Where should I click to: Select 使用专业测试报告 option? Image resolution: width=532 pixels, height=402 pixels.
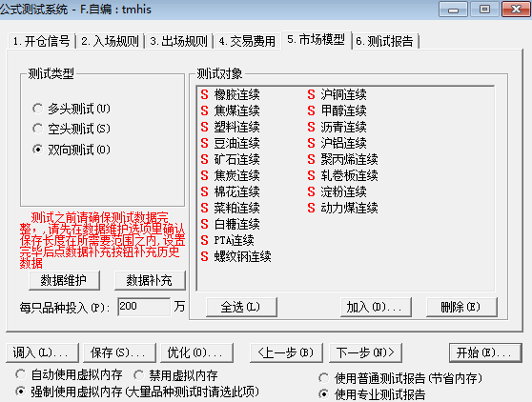pyautogui.click(x=372, y=394)
